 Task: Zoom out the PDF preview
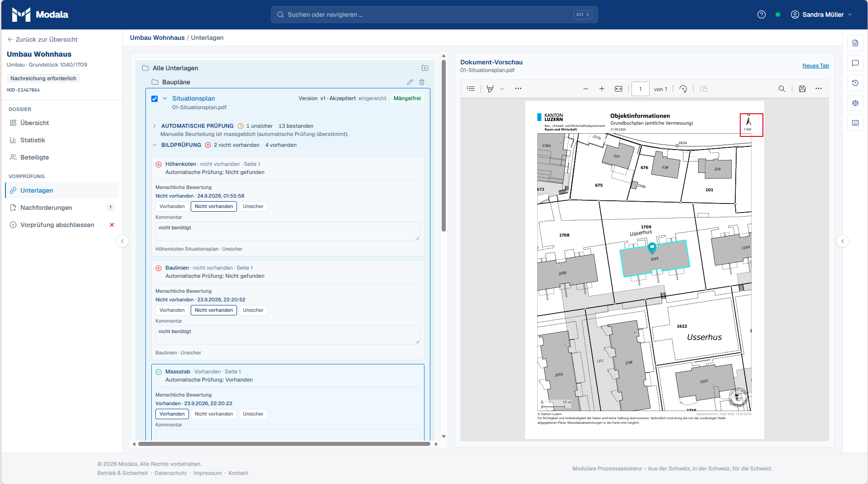coord(586,89)
